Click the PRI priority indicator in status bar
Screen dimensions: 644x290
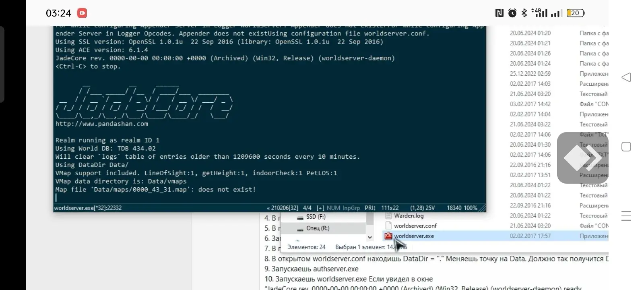(370, 208)
